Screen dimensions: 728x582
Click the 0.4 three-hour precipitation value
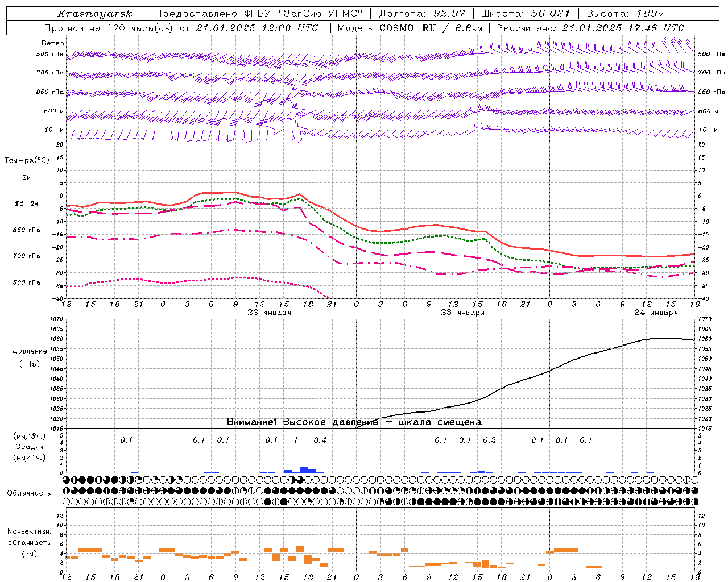320,440
